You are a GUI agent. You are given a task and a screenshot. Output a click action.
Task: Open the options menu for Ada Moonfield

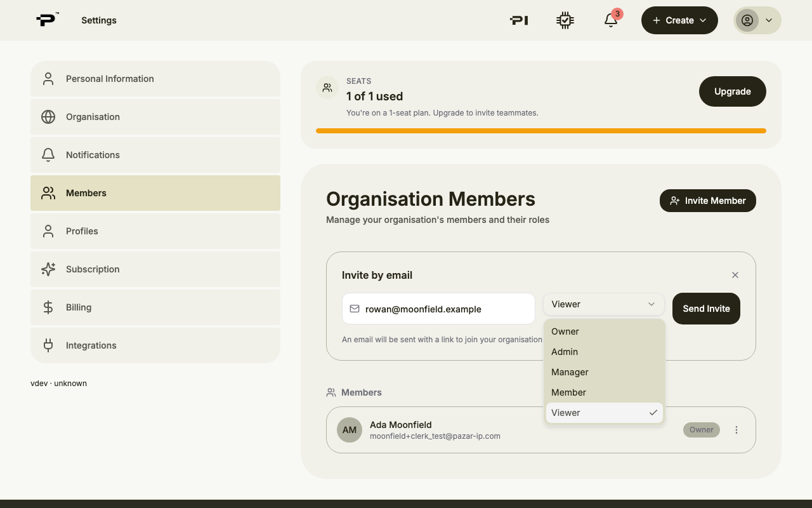(x=737, y=430)
